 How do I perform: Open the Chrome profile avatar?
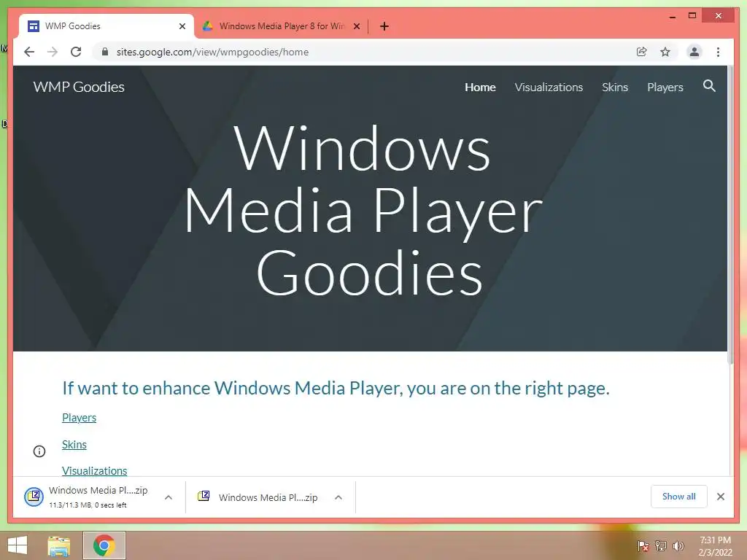coord(694,52)
